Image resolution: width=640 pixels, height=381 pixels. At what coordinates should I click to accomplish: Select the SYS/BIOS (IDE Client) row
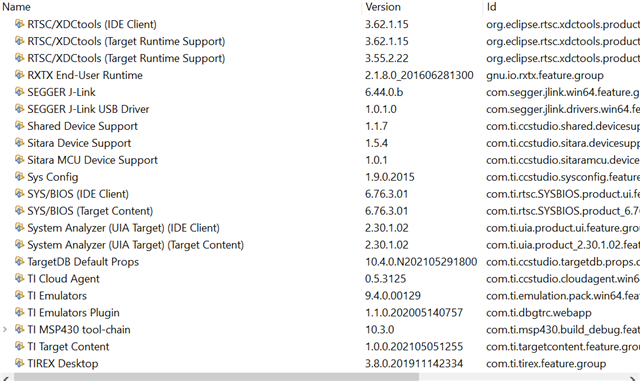[320, 194]
